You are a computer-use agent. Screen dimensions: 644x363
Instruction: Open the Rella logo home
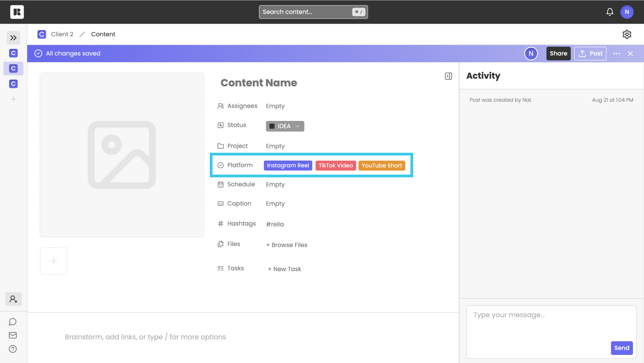(x=17, y=12)
